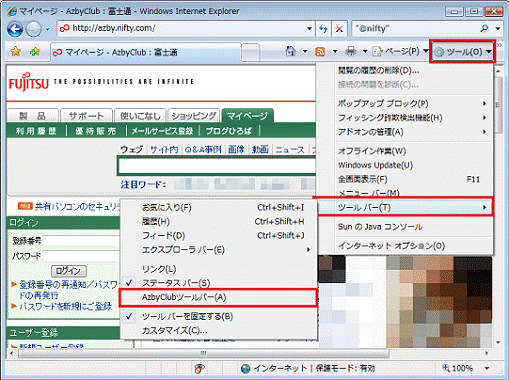Click the ログイン button

[69, 271]
